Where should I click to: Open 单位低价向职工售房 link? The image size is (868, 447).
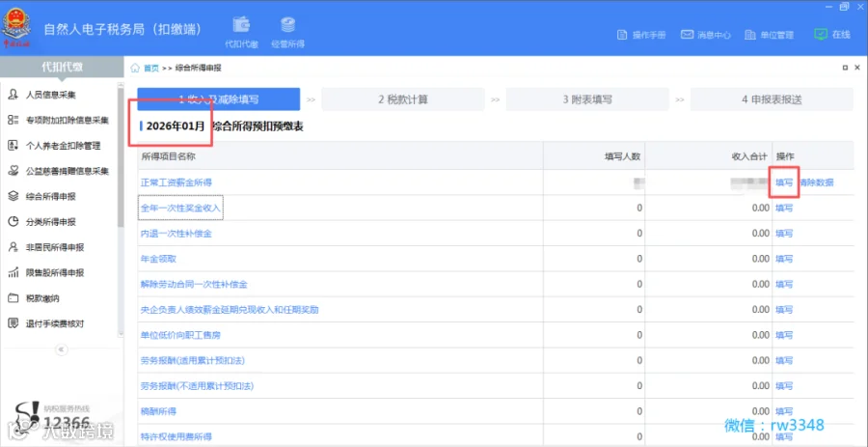180,335
